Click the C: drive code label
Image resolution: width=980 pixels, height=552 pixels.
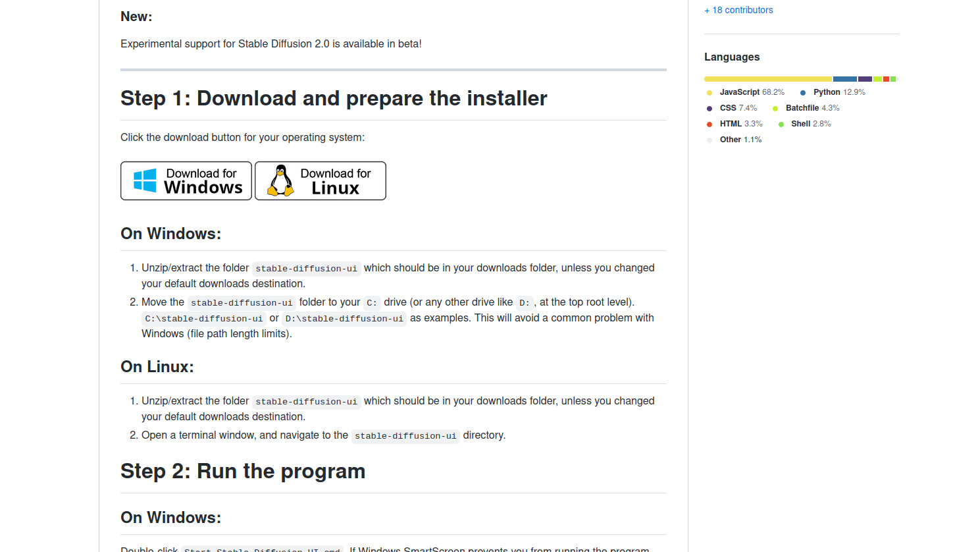372,303
